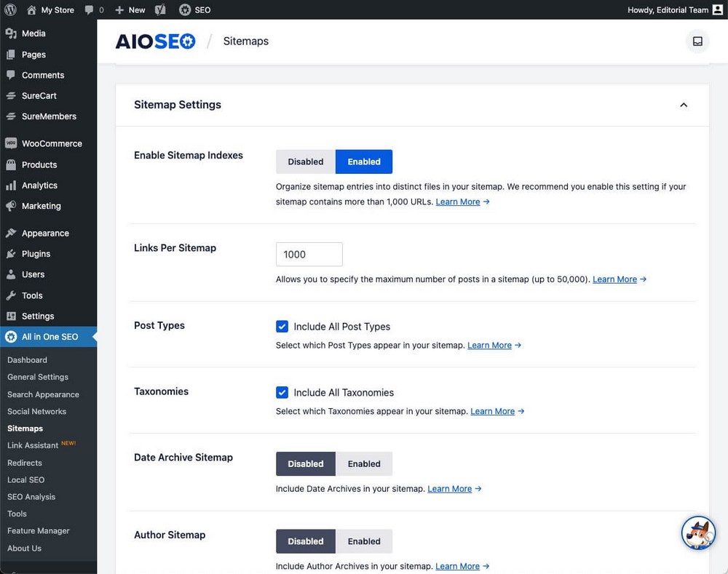This screenshot has width=728, height=574.
Task: Click the Tools wrench icon
Action: (11, 295)
